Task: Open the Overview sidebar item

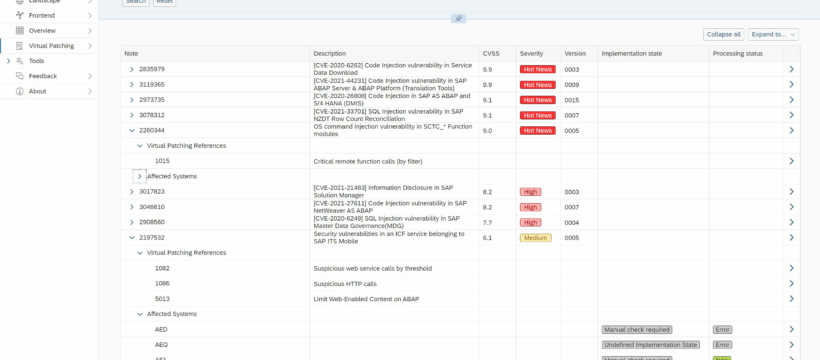Action: pyautogui.click(x=49, y=31)
